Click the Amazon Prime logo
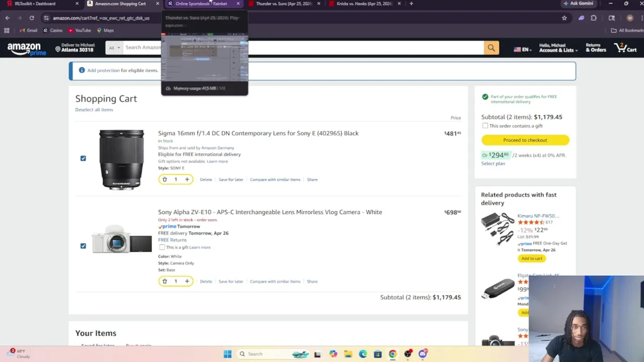The width and height of the screenshot is (644, 362). 26,49
